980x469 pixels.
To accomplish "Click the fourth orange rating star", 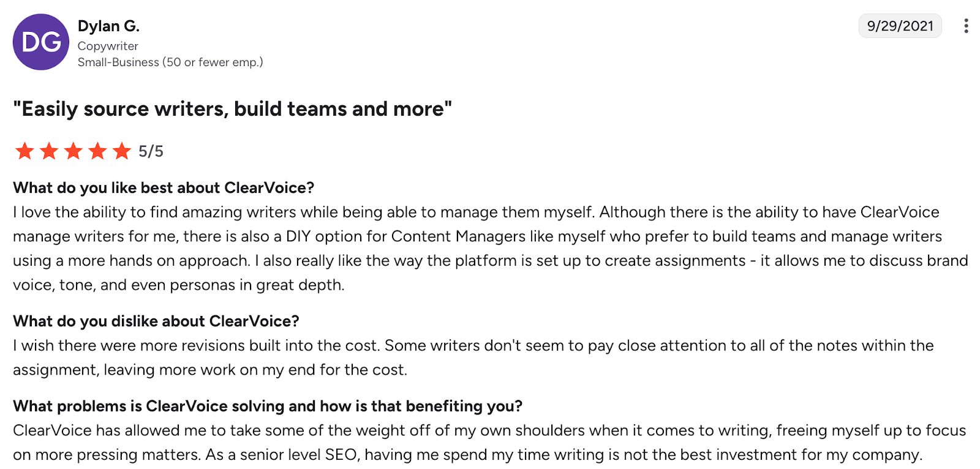I will point(98,151).
